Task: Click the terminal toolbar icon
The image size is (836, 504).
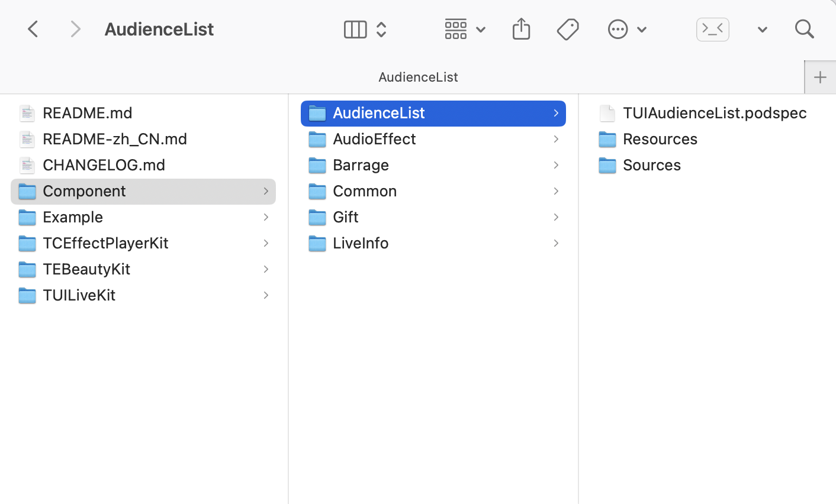Action: coord(712,29)
